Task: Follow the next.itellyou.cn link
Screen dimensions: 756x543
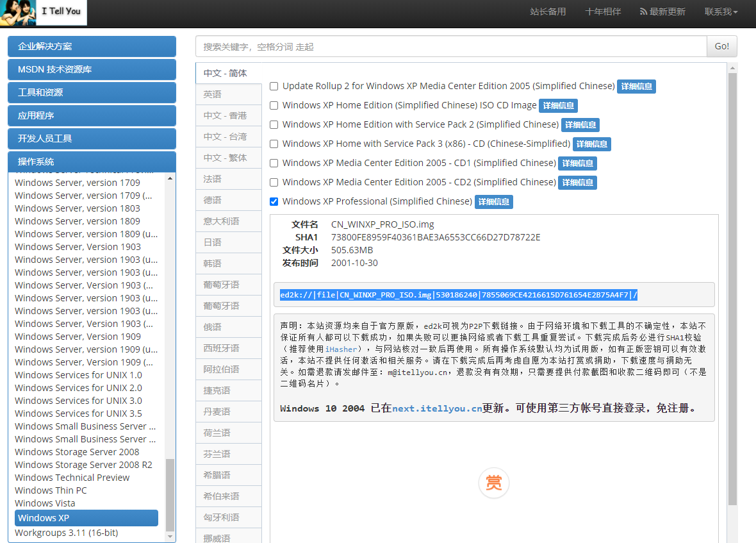Action: pyautogui.click(x=436, y=408)
